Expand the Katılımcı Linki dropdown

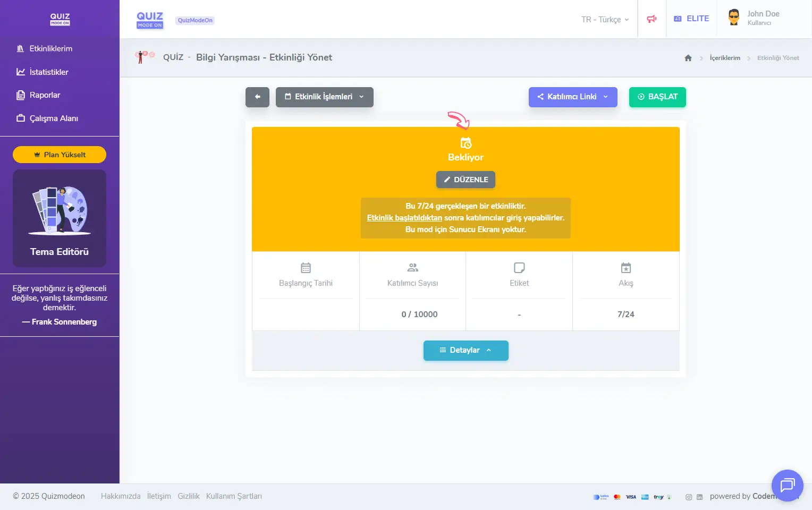(572, 97)
